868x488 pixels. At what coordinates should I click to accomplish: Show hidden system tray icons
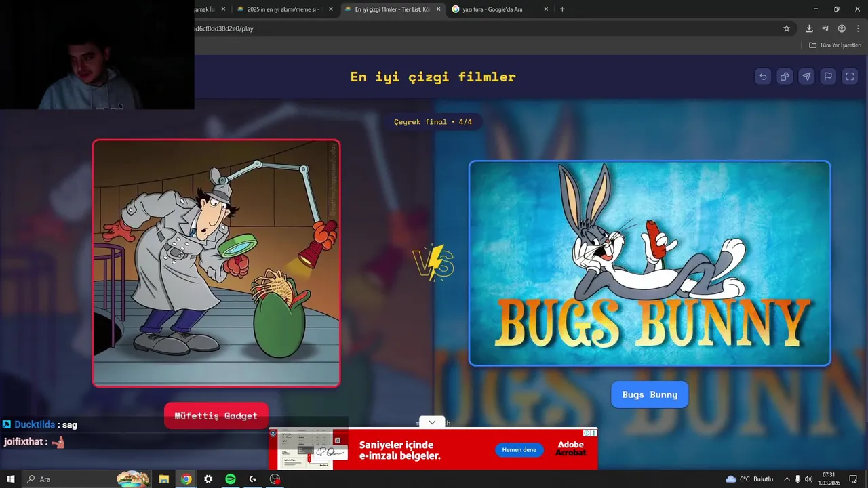(787, 479)
